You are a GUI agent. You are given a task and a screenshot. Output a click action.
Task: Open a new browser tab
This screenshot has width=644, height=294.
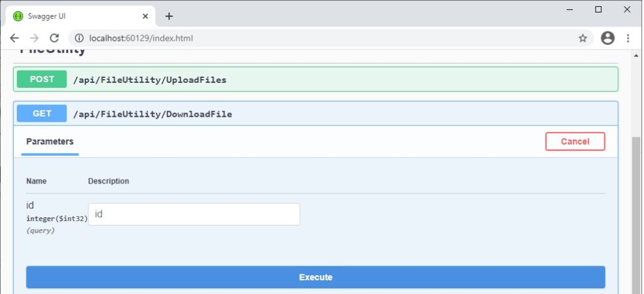(x=169, y=16)
